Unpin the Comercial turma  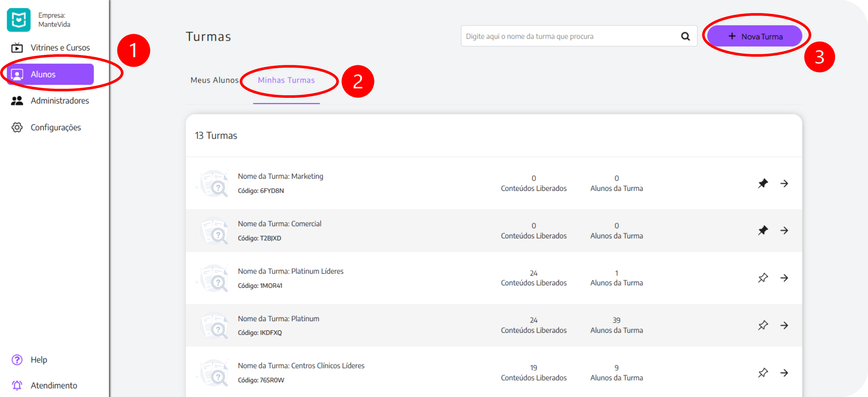pos(763,230)
